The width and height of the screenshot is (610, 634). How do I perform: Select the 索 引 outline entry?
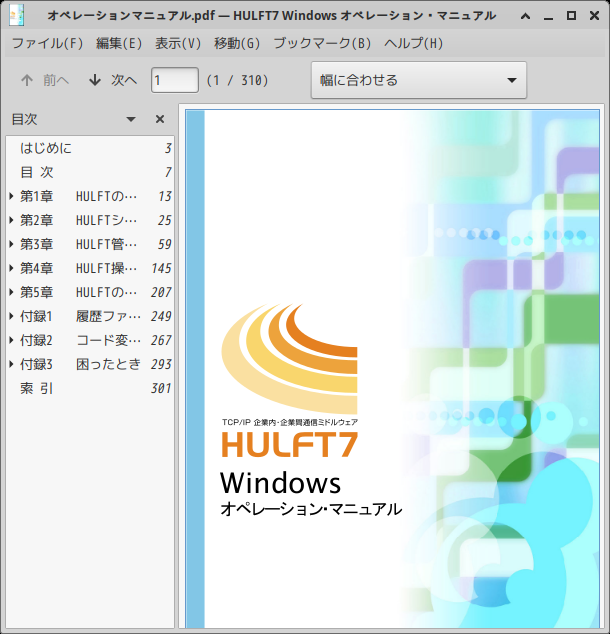(x=90, y=388)
